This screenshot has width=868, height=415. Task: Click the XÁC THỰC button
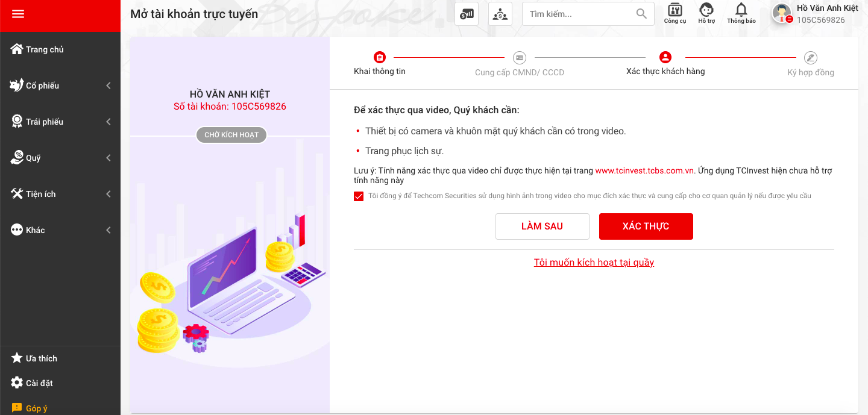646,226
